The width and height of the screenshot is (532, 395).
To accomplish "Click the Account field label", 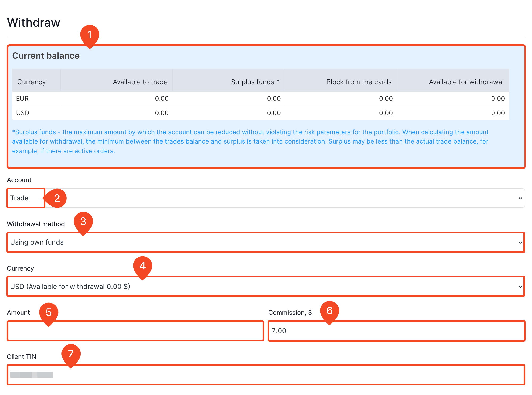I will (x=19, y=180).
